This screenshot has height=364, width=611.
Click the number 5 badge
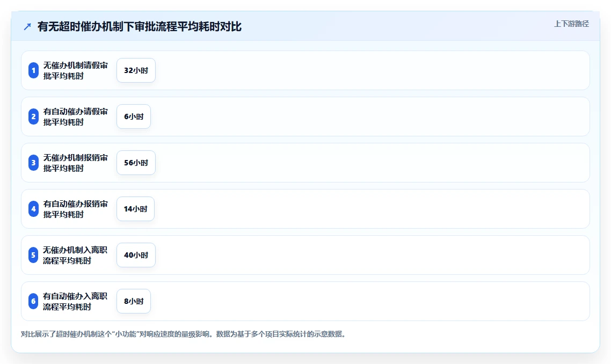coord(33,255)
